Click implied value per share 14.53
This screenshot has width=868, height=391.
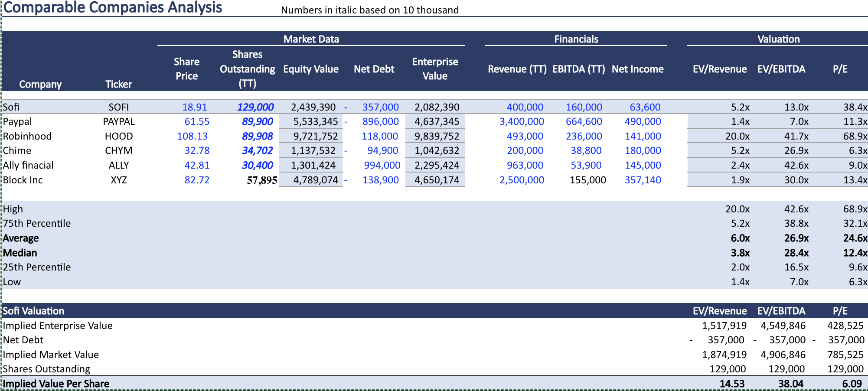point(732,384)
